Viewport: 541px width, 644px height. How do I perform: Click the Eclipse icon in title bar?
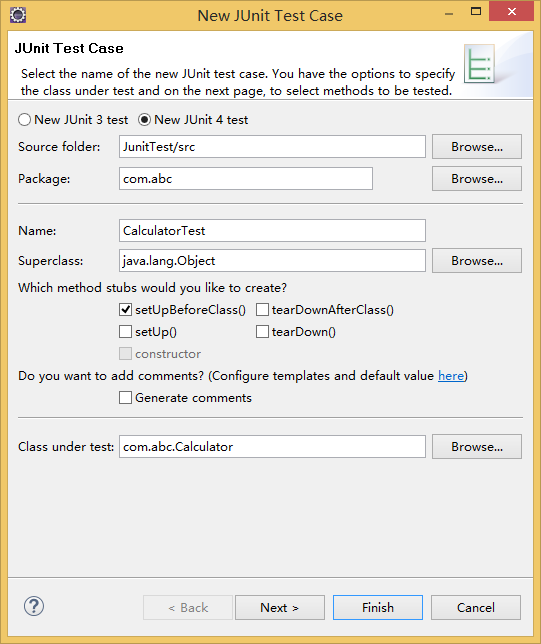point(18,15)
